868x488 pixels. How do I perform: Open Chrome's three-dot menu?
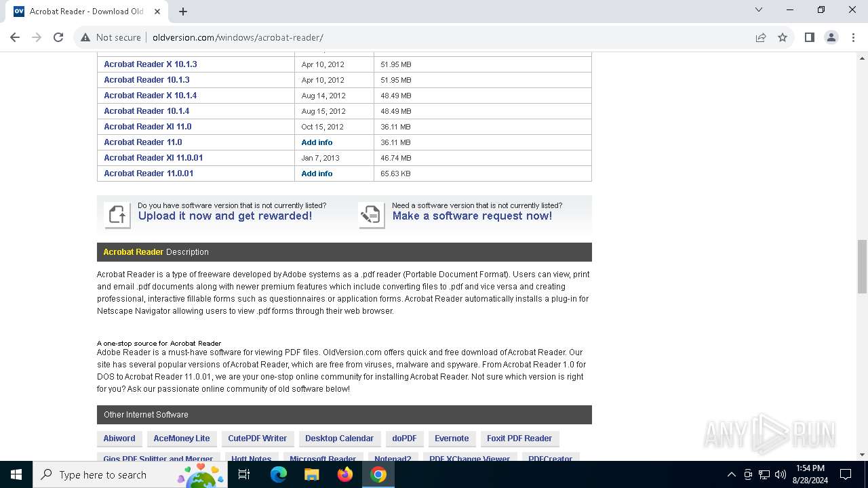tap(852, 37)
